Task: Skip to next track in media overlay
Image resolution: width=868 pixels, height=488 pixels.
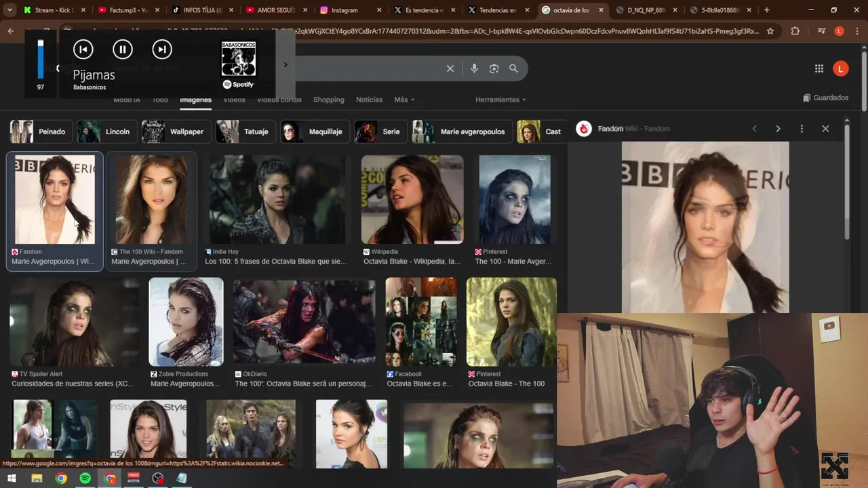Action: (161, 49)
